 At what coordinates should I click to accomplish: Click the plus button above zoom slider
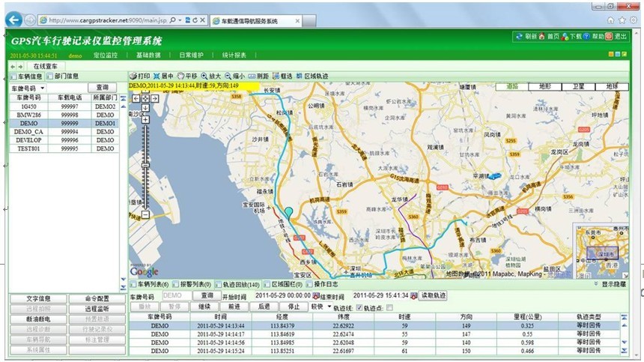145,119
